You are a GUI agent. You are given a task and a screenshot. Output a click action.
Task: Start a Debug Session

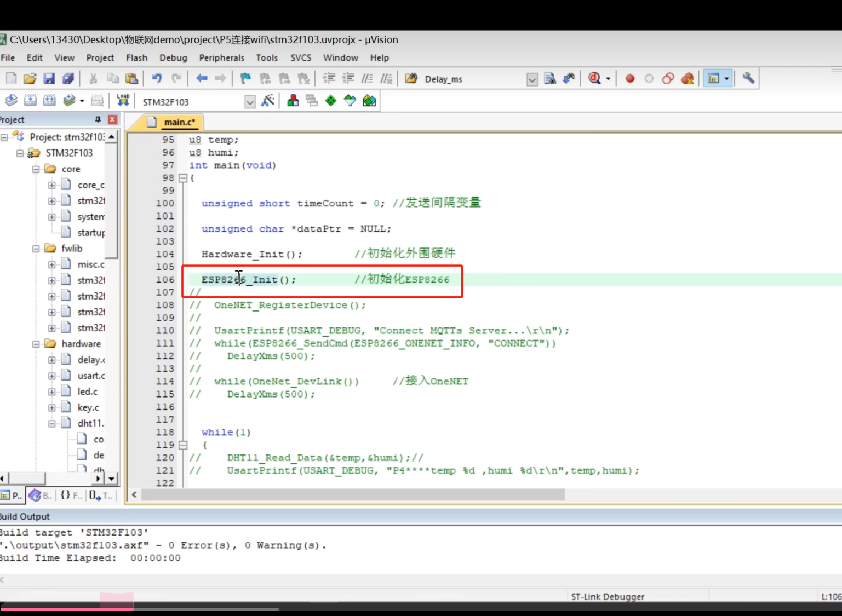593,78
